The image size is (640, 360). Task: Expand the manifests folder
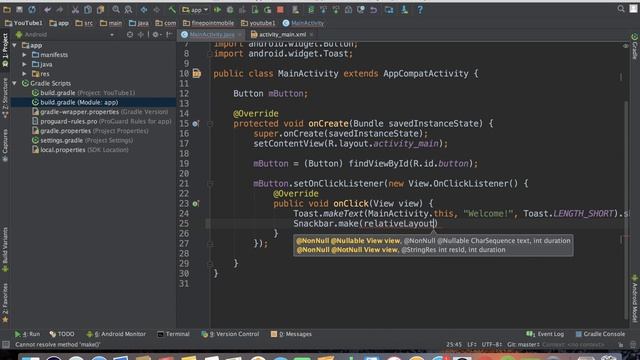pos(24,55)
